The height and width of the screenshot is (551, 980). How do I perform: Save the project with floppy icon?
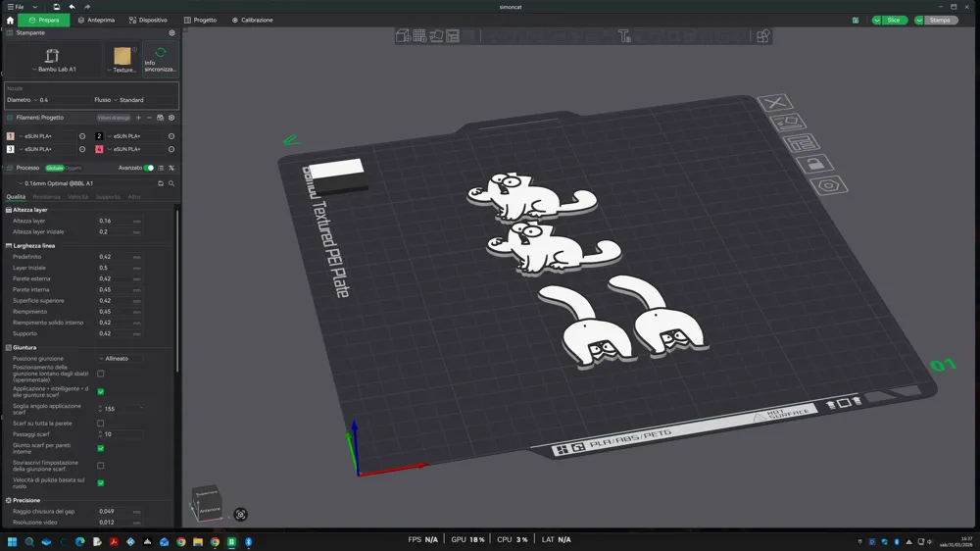(x=56, y=7)
